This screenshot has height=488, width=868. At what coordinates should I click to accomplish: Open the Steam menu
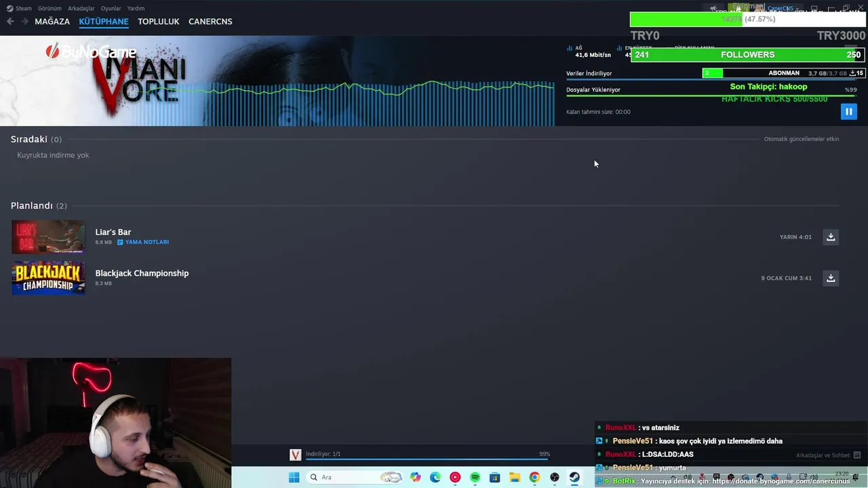[x=20, y=8]
